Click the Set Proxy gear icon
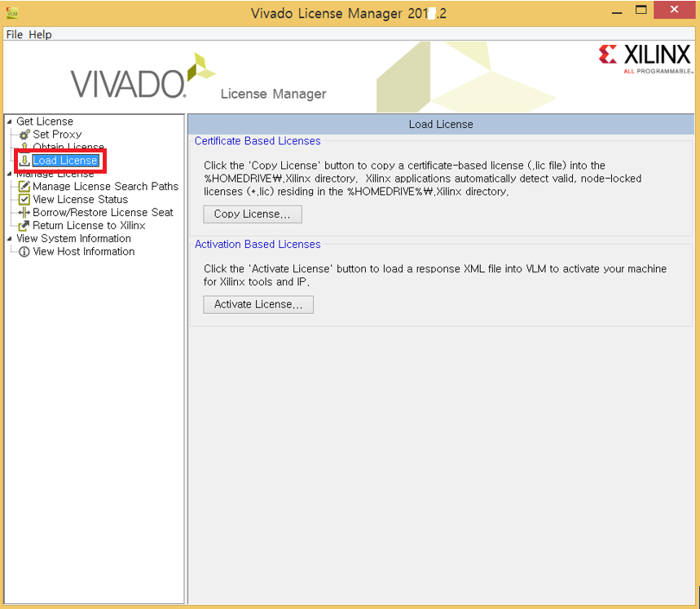Viewport: 700px width, 609px height. [x=24, y=135]
